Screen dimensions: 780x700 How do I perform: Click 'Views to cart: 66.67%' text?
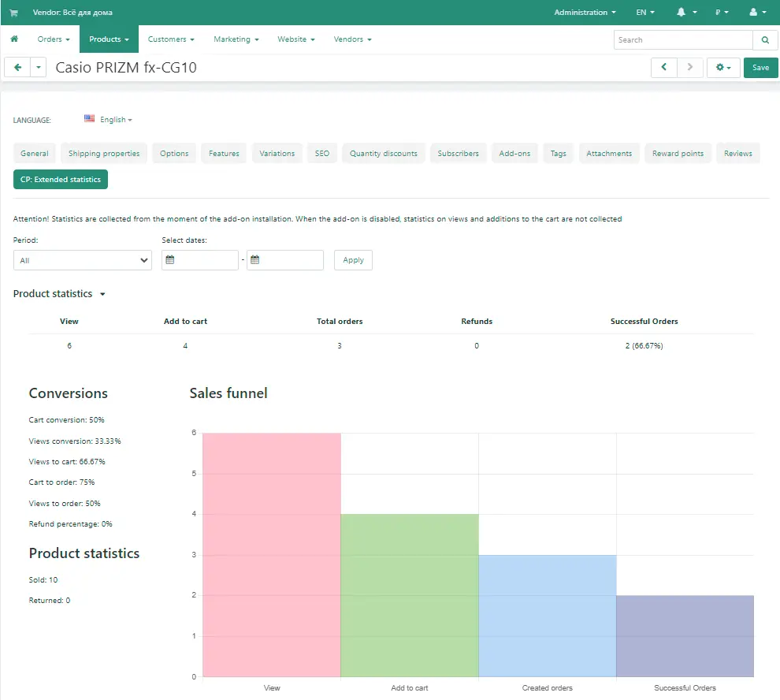[67, 461]
